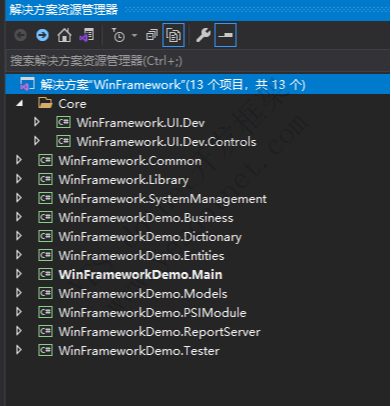Collapse the Core folder
Viewport: 391px width, 406px height.
[x=19, y=104]
